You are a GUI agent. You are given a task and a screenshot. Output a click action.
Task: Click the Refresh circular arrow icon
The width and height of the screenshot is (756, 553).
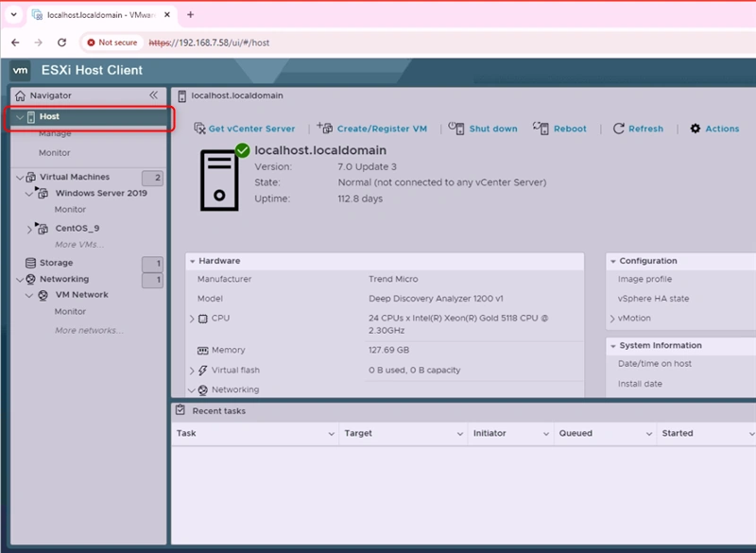[x=618, y=129]
